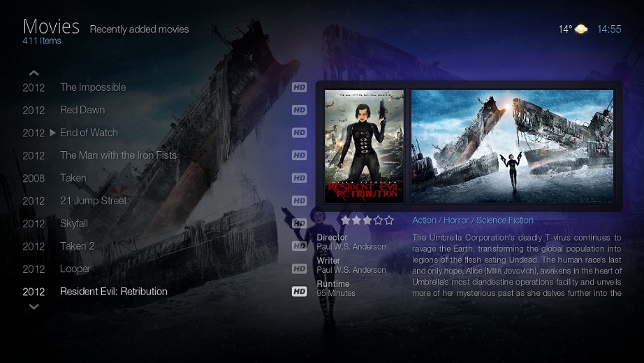The width and height of the screenshot is (644, 363).
Task: Click the 14° temperature reading
Action: pos(565,29)
